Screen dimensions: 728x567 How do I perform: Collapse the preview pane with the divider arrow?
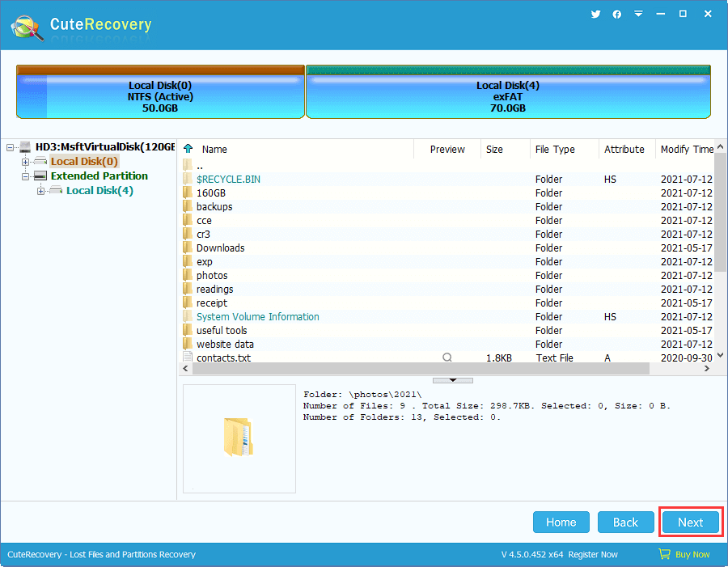click(453, 380)
